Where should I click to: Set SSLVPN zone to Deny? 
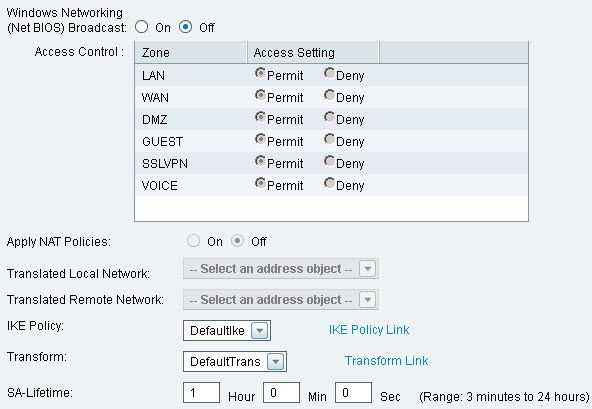329,161
